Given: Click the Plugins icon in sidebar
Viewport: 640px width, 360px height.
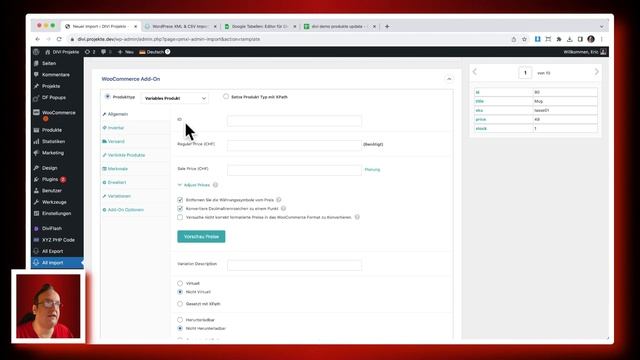Looking at the screenshot, I should tap(36, 179).
